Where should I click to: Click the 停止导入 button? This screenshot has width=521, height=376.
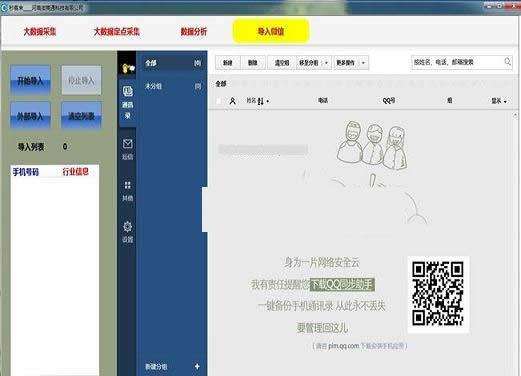coord(81,80)
